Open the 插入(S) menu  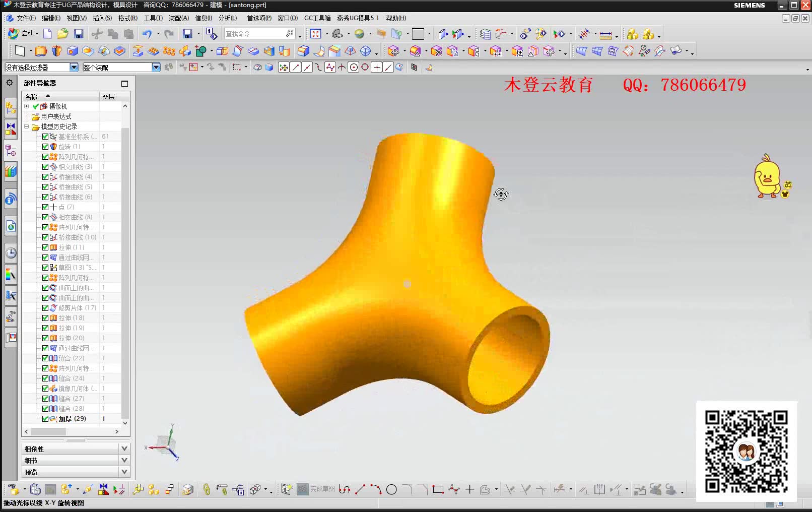(102, 18)
